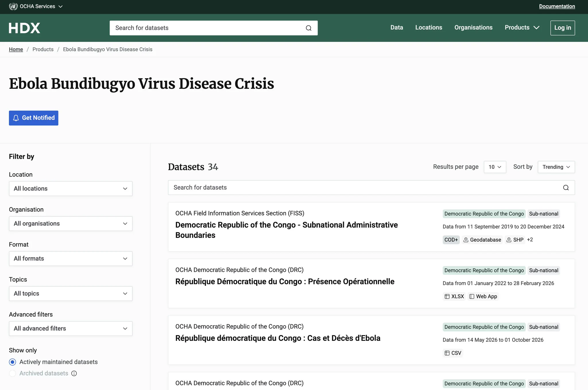Click the Archived datasets info icon
The height and width of the screenshot is (390, 588).
(74, 373)
